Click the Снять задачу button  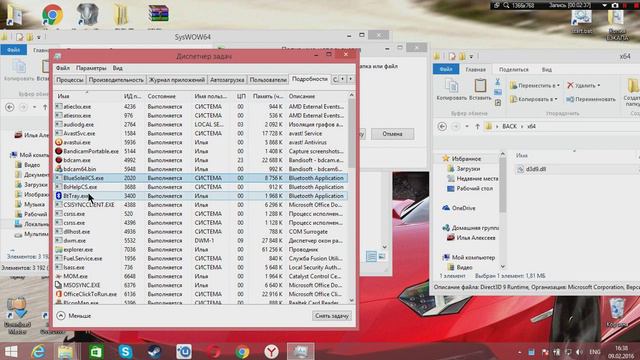click(332, 316)
